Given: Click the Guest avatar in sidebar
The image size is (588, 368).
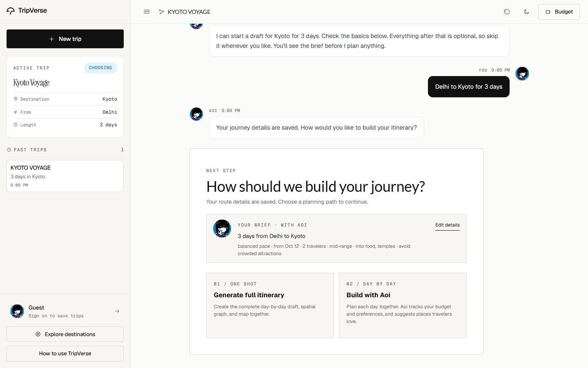Looking at the screenshot, I should click(x=17, y=311).
